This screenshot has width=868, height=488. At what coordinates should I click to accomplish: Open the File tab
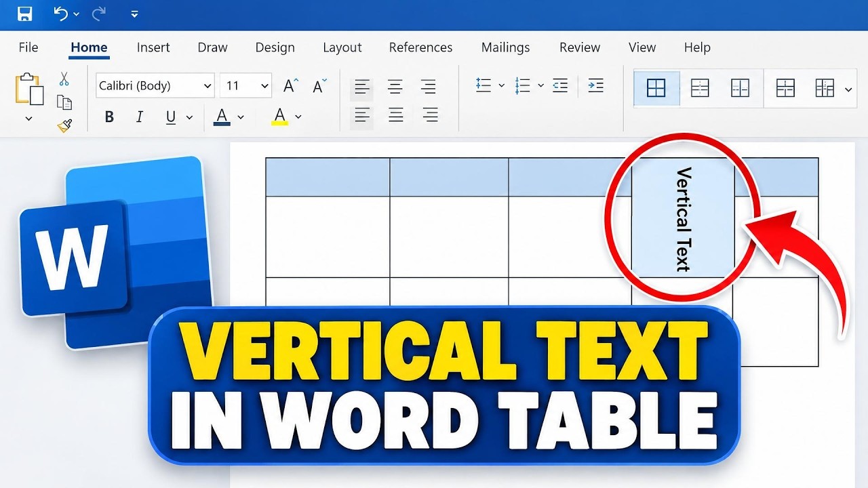[x=28, y=47]
